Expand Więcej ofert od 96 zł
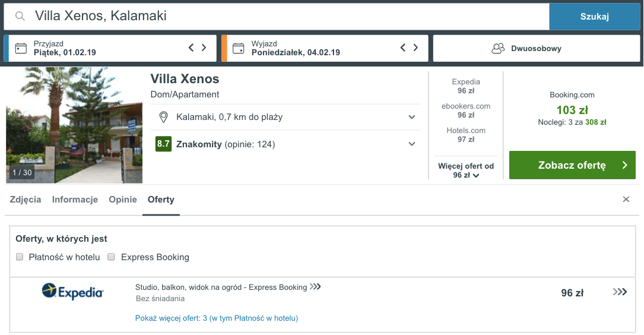This screenshot has height=335, width=644. [465, 171]
